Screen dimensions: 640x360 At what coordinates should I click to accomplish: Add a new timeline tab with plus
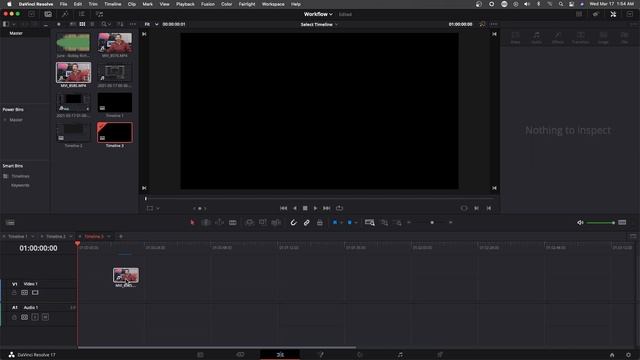click(x=121, y=236)
